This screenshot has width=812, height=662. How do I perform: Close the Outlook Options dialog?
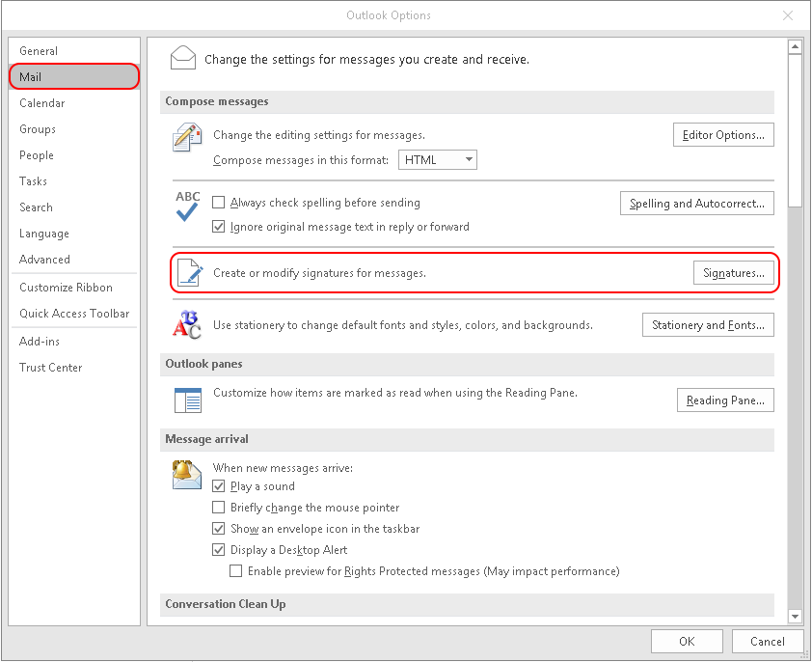point(788,15)
